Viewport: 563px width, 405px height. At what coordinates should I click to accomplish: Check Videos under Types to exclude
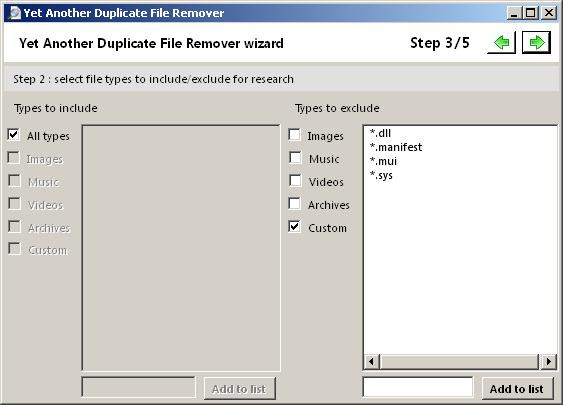pyautogui.click(x=295, y=181)
